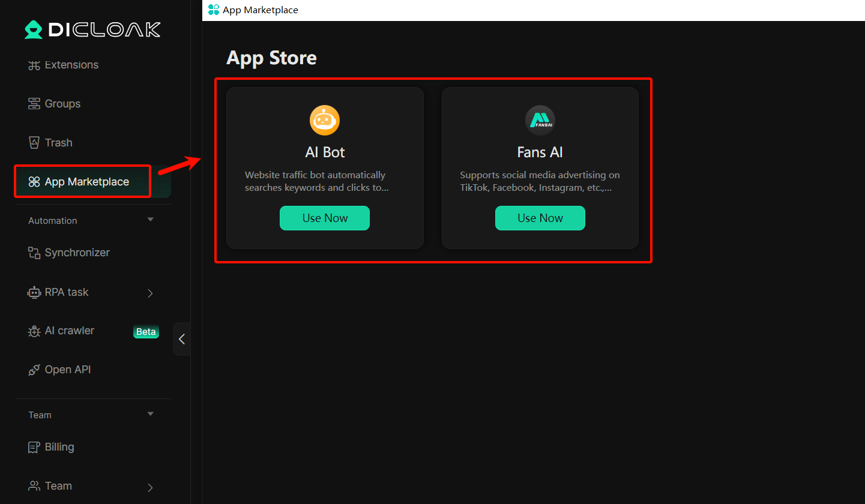Click the orange AI Bot app icon

click(325, 120)
